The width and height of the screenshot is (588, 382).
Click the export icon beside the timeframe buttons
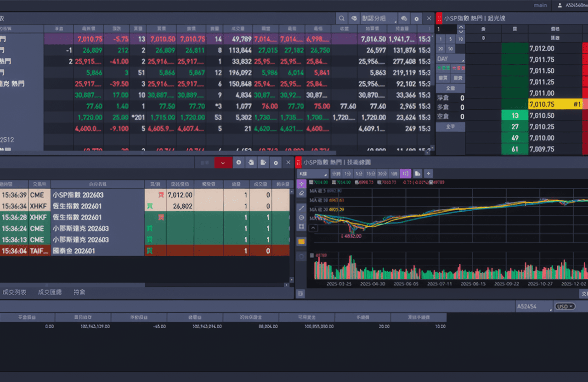point(417,174)
